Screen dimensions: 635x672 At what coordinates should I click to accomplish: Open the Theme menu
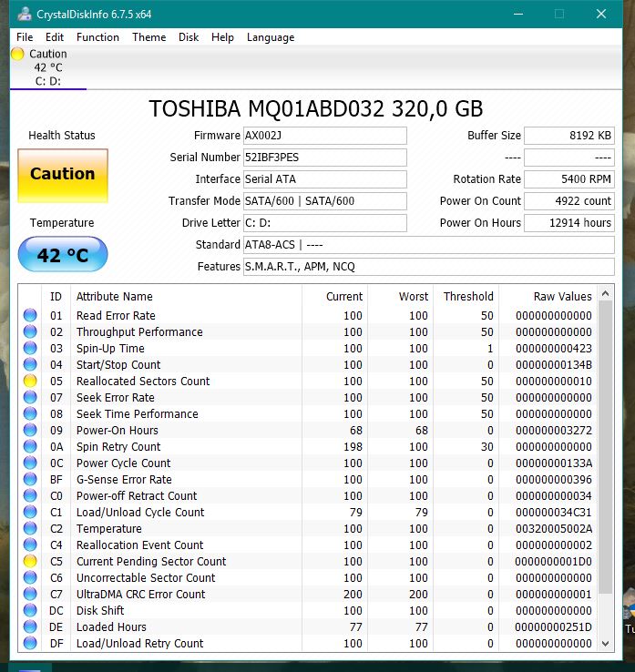(149, 37)
